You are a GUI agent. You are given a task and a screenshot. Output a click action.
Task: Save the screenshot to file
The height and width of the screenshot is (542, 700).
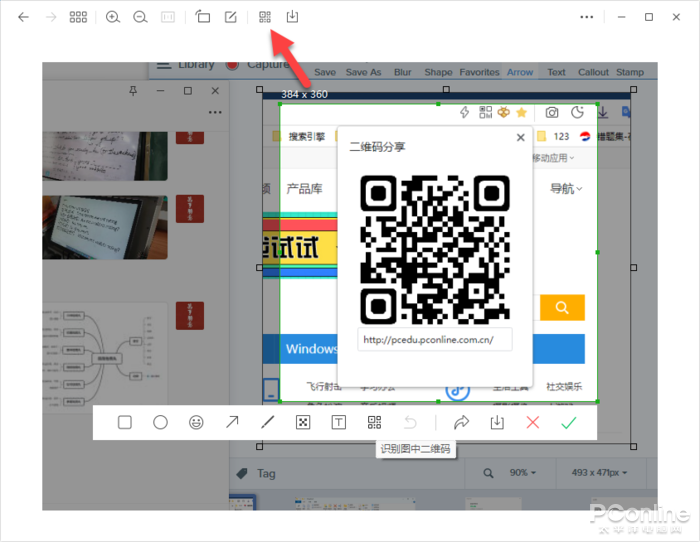click(x=497, y=422)
